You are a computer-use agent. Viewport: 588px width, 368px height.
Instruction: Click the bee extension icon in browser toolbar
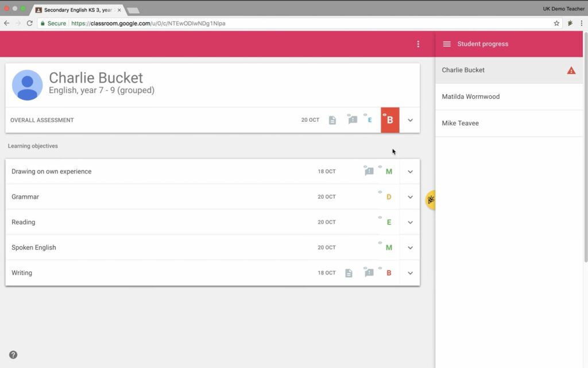pos(570,23)
